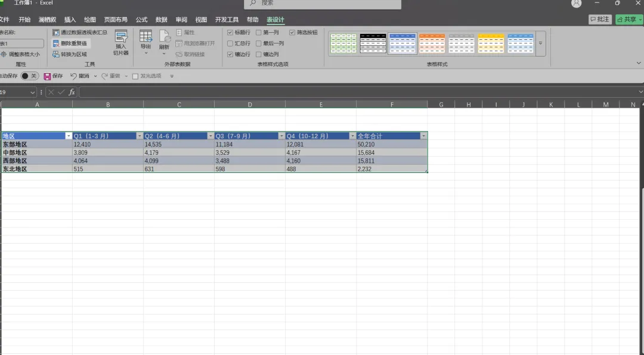Switch to the 开始 (Home) tab
This screenshot has width=644, height=355.
(x=24, y=20)
